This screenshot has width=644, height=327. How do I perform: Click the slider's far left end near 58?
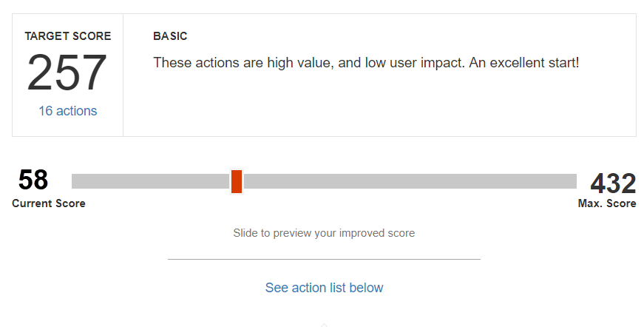75,181
